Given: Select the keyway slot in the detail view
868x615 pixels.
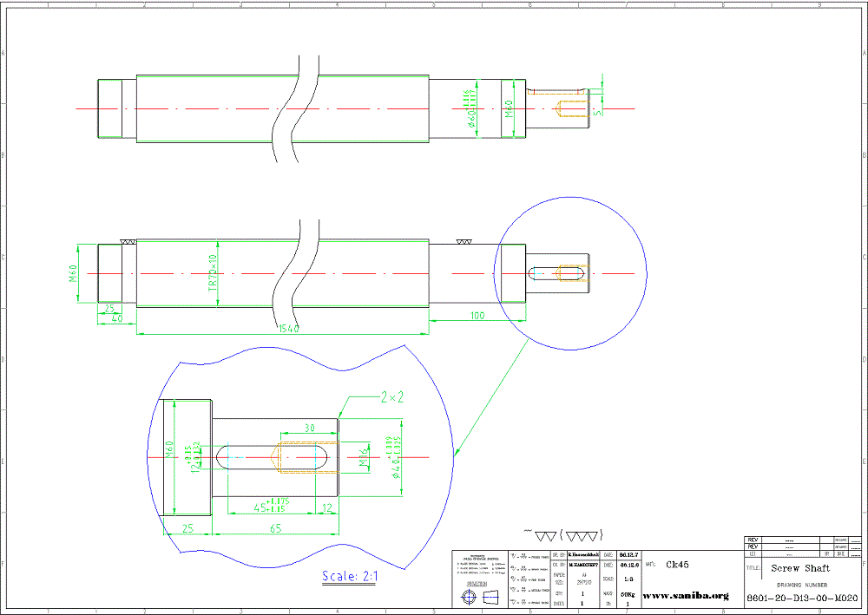Looking at the screenshot, I should [272, 457].
